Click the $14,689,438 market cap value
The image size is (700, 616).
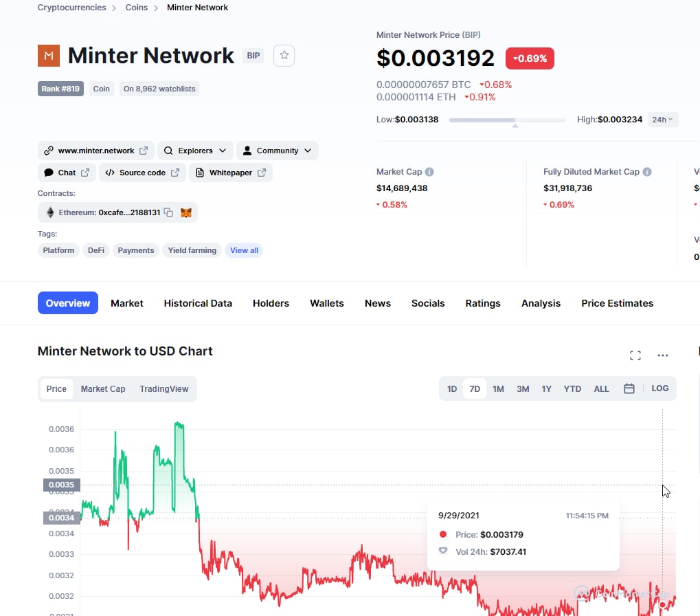coord(402,188)
